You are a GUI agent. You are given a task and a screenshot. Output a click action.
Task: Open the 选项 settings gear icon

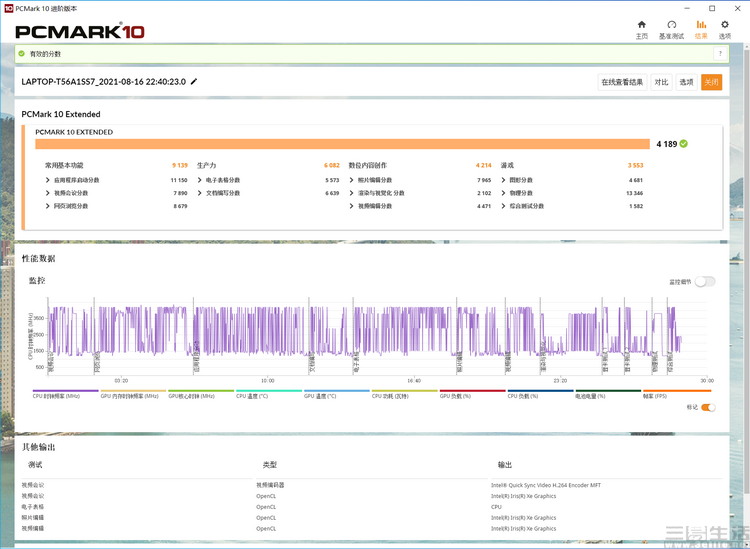725,24
